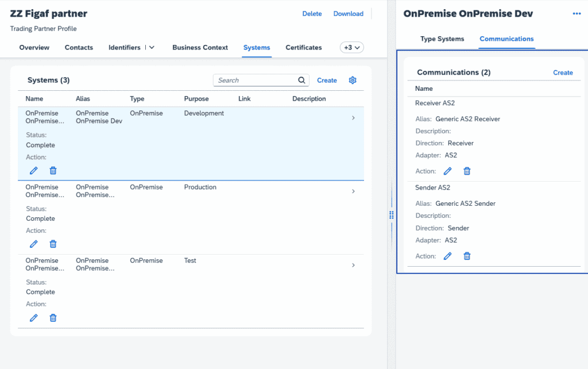Click the Description column header
Viewport: 588px width, 369px height.
coord(309,99)
